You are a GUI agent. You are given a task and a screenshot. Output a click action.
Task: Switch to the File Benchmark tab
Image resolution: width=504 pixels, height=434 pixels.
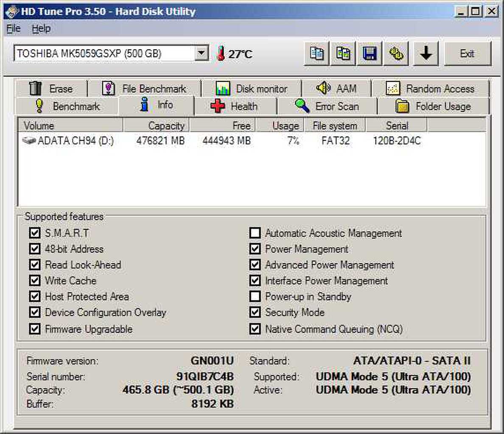[x=144, y=89]
